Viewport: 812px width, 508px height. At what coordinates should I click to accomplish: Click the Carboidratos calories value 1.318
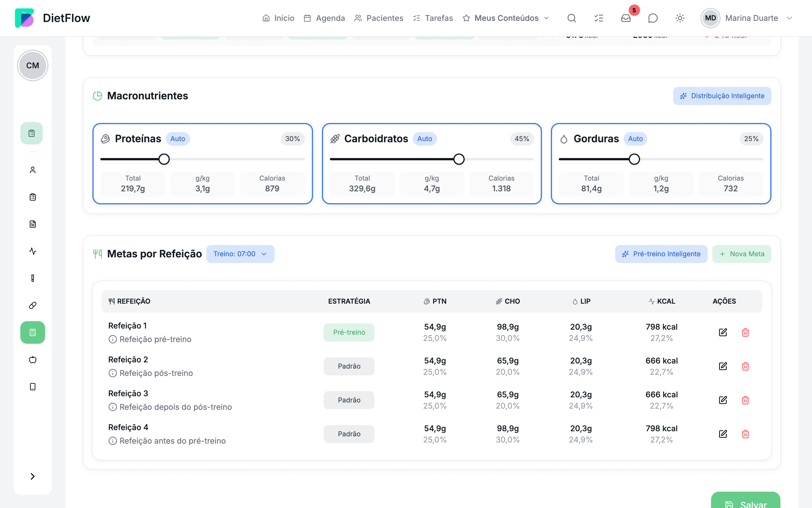[x=501, y=189]
